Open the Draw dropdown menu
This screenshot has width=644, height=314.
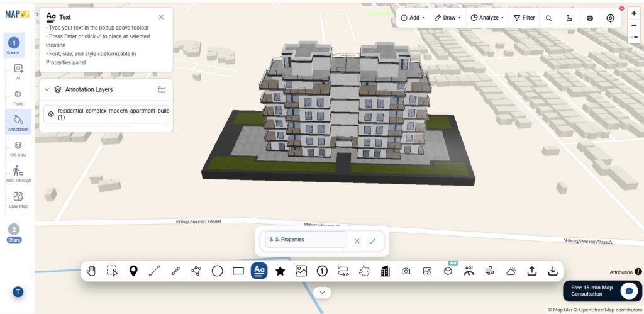(448, 18)
